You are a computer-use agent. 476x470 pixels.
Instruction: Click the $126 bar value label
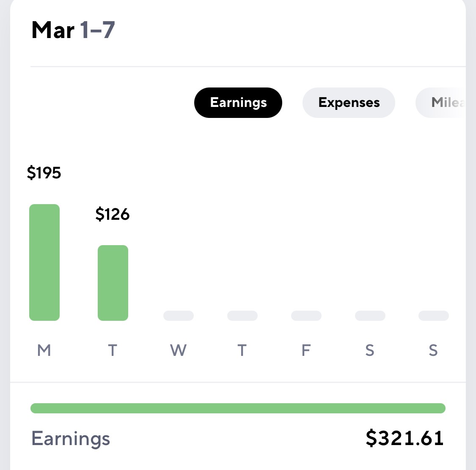pyautogui.click(x=113, y=214)
